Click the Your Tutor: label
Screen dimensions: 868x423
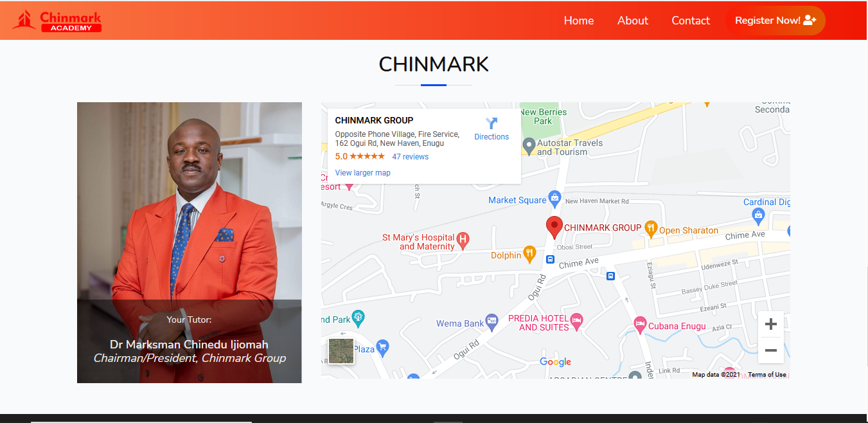pyautogui.click(x=189, y=319)
